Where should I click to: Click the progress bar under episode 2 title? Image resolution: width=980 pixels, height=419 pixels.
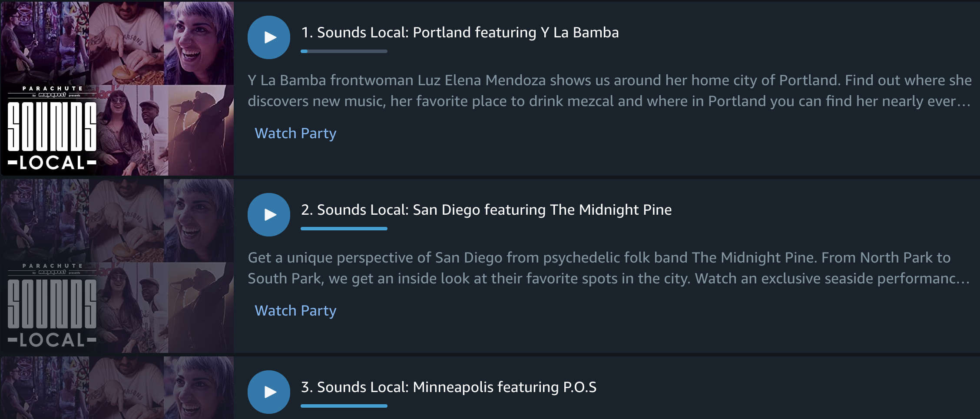[344, 229]
